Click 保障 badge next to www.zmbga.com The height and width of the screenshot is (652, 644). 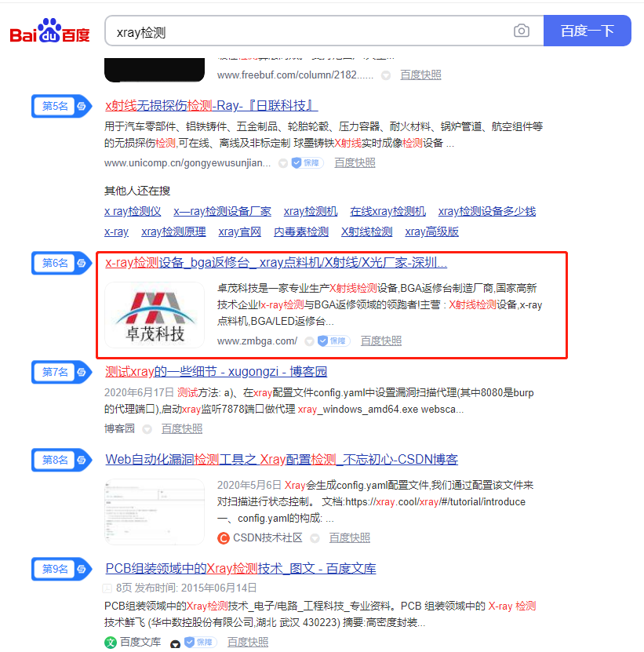point(334,341)
